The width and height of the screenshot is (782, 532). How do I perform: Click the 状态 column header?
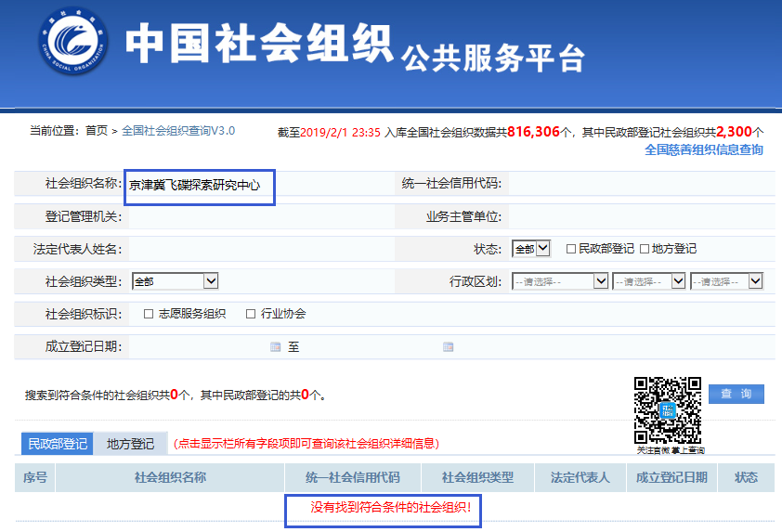pos(746,477)
